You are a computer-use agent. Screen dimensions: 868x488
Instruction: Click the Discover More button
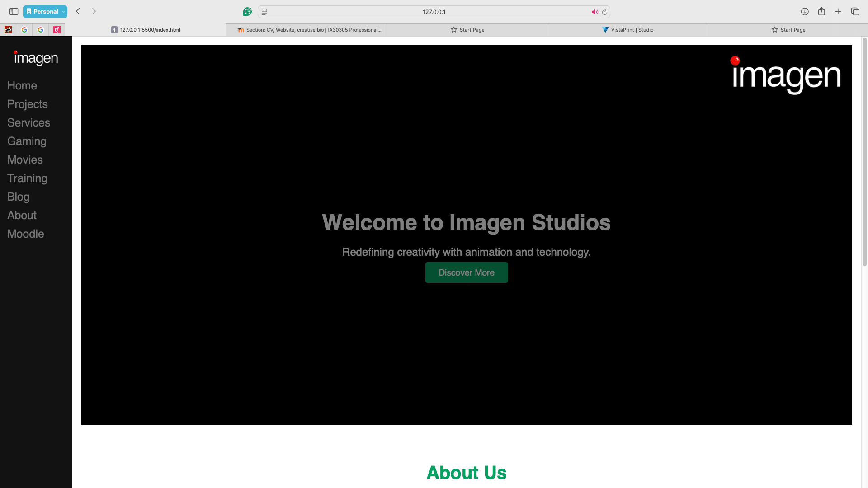coord(467,272)
